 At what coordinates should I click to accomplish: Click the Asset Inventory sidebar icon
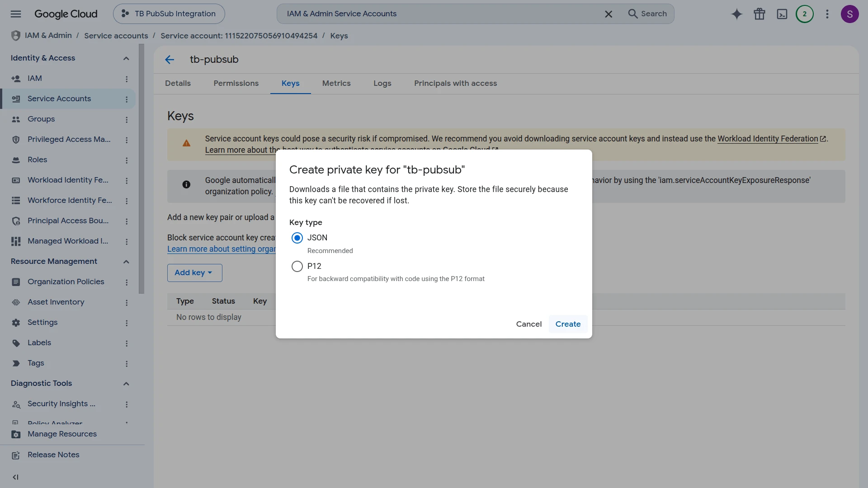(16, 302)
